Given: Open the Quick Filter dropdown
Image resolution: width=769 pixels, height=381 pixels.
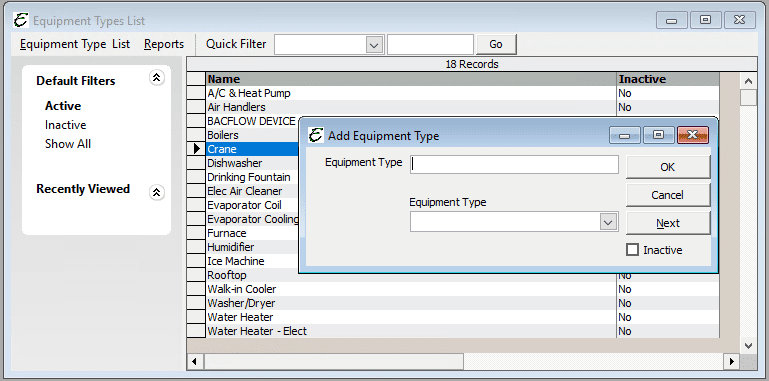Looking at the screenshot, I should [375, 45].
